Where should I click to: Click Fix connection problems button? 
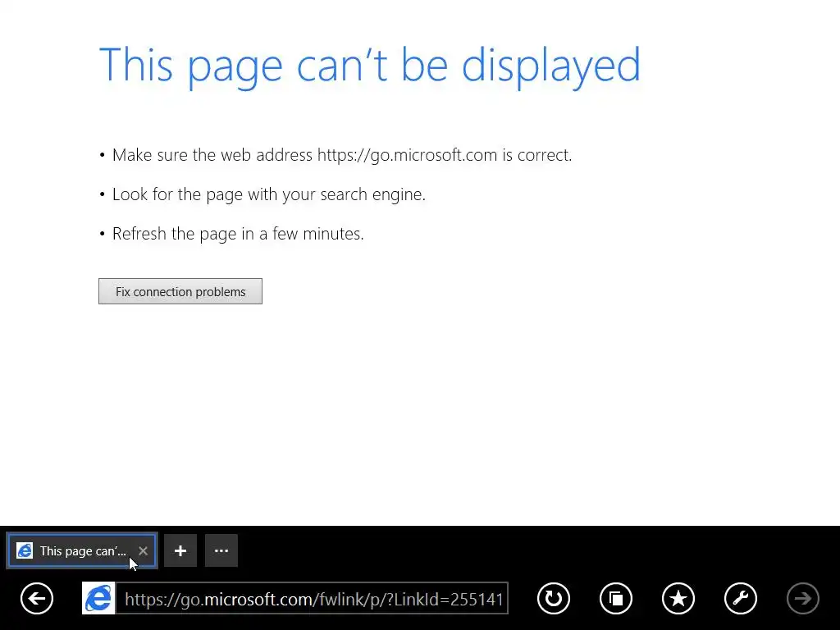[180, 291]
